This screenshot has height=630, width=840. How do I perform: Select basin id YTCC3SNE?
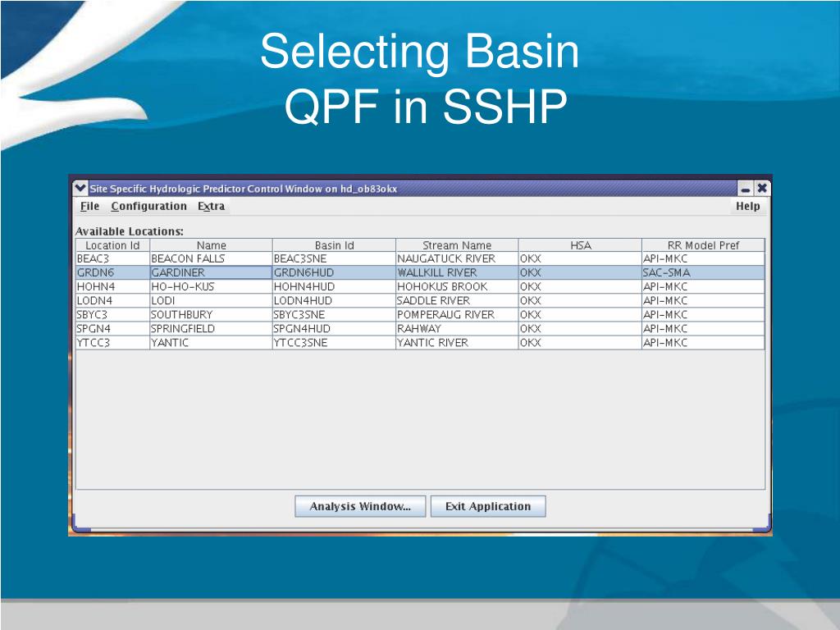coord(335,342)
